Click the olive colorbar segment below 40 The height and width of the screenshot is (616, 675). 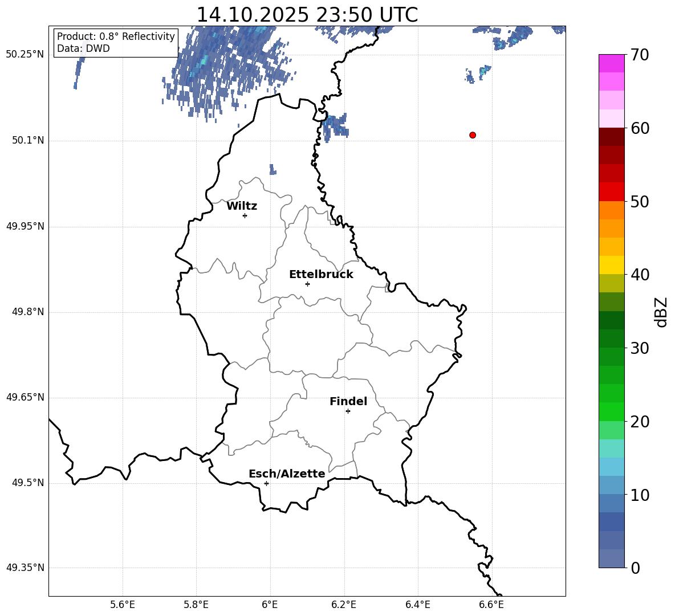(611, 283)
